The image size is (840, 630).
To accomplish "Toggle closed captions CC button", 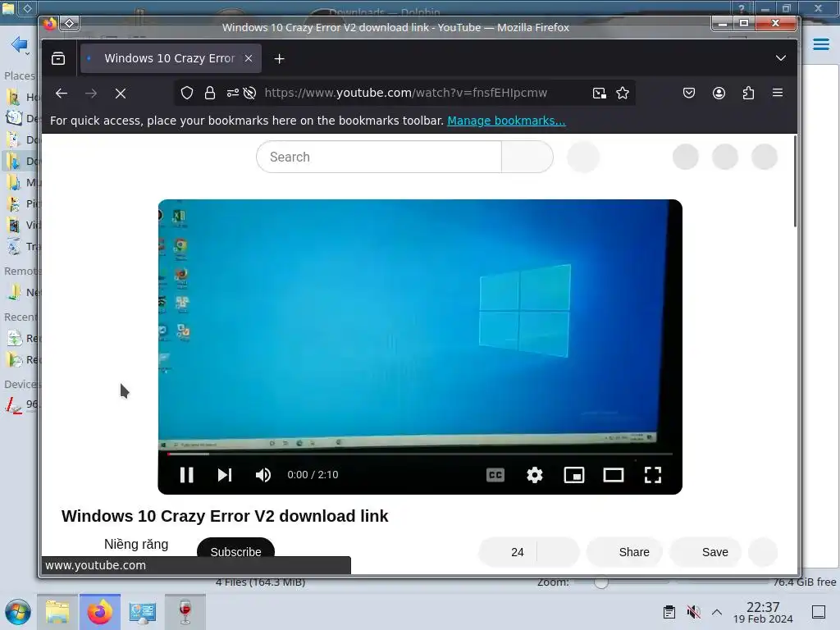I will [495, 475].
